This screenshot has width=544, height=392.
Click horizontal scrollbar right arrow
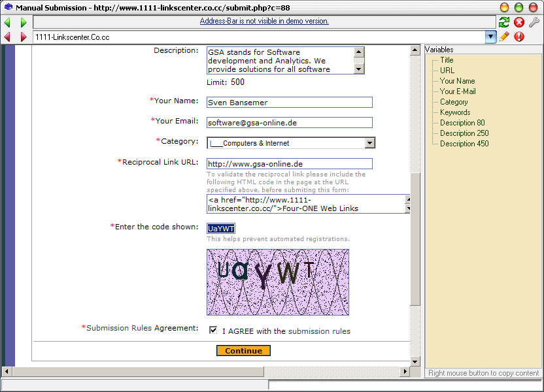pyautogui.click(x=405, y=372)
